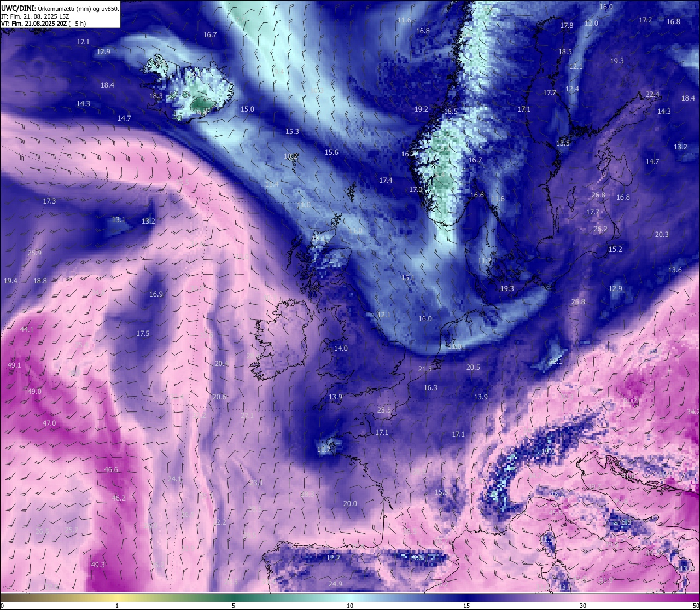Click the map value 17.3
Viewport: 700px width, 610px height.
tap(49, 201)
